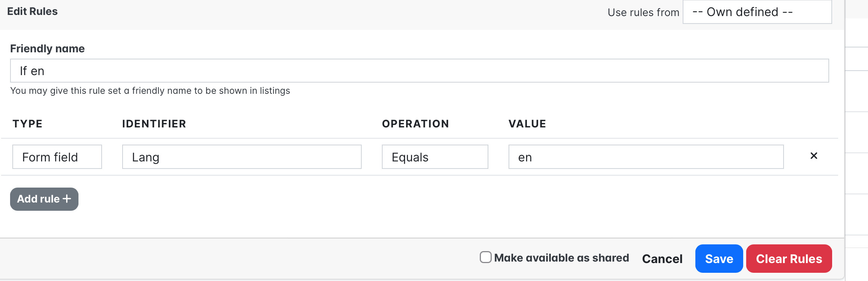Viewport: 868px width, 281px height.
Task: Click the Add rule plus button
Action: [44, 199]
